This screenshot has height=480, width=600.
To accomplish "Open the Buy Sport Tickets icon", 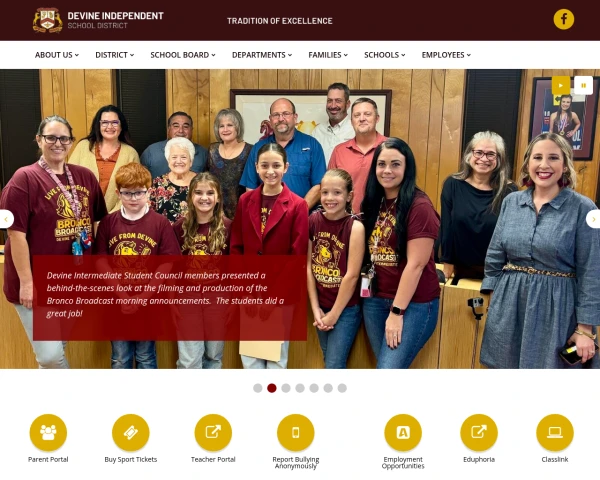I will (130, 432).
